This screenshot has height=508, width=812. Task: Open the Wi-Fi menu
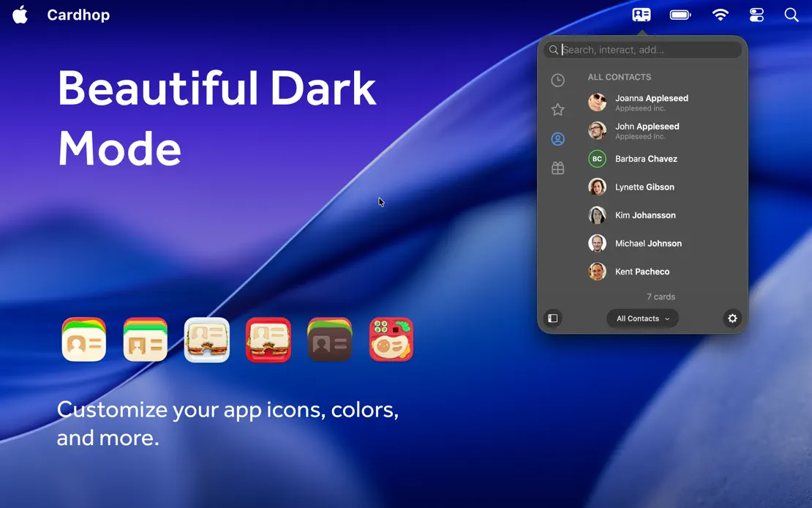720,15
